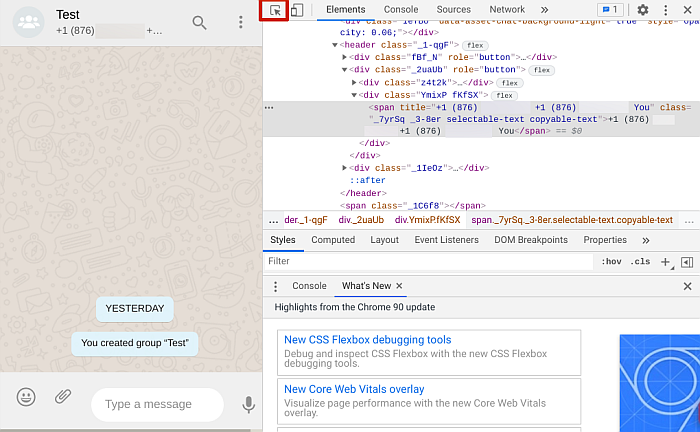
Task: Toggle flex badge on YmixP fKfSX div
Action: [x=504, y=96]
